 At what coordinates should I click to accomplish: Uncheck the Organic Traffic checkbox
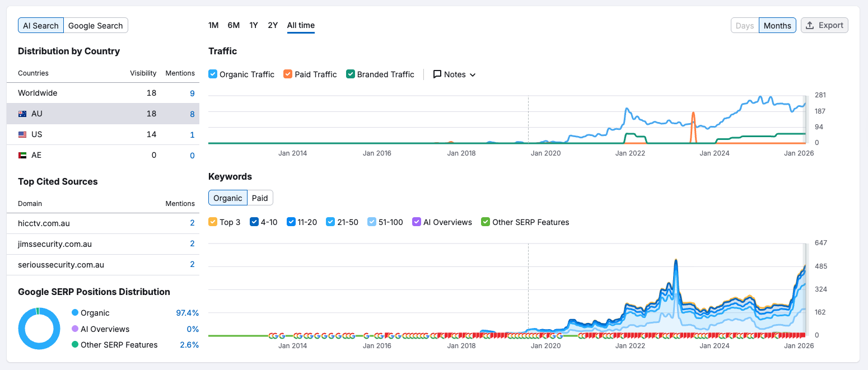213,74
